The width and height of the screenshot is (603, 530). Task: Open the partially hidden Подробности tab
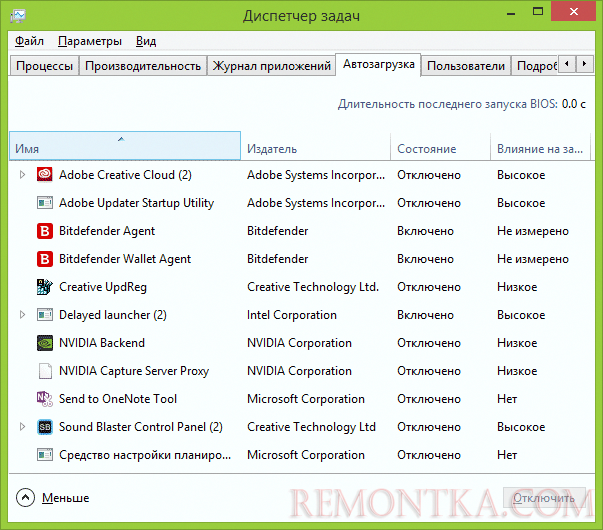coord(535,66)
